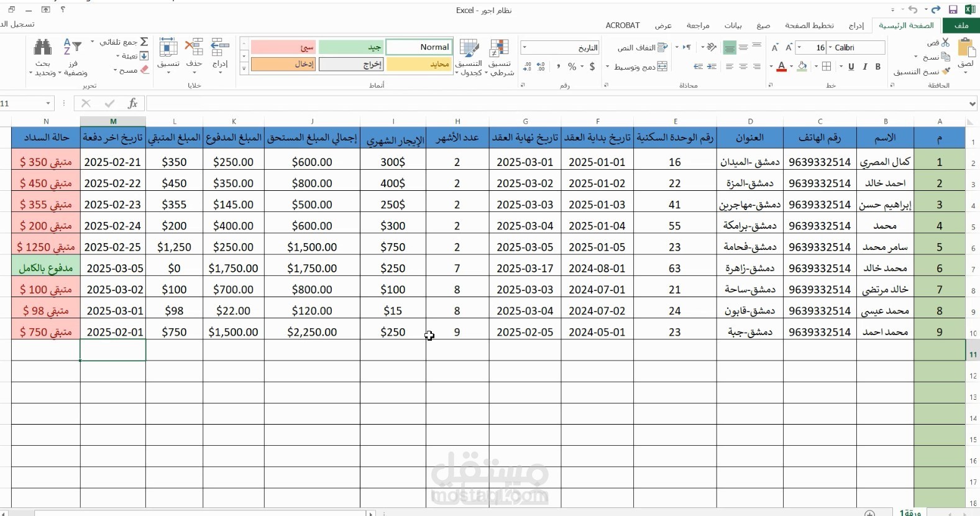The image size is (980, 516).
Task: Toggle Italic formatting
Action: pyautogui.click(x=864, y=67)
